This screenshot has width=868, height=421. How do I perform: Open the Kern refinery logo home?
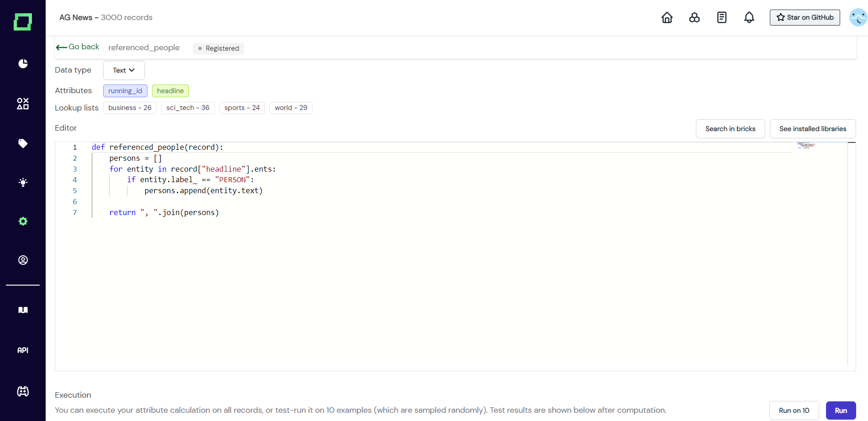click(x=22, y=22)
